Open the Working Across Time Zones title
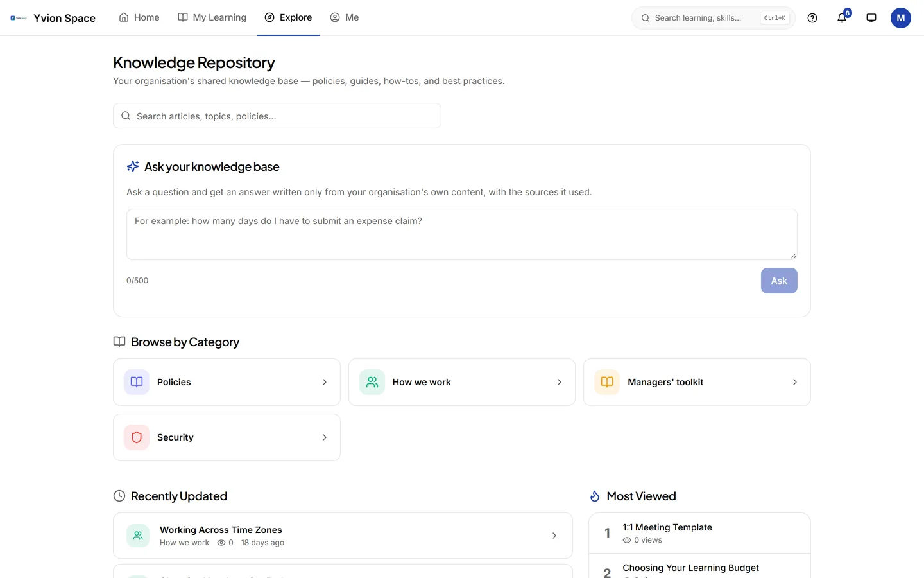Screen dimensions: 924x578 click(x=221, y=530)
